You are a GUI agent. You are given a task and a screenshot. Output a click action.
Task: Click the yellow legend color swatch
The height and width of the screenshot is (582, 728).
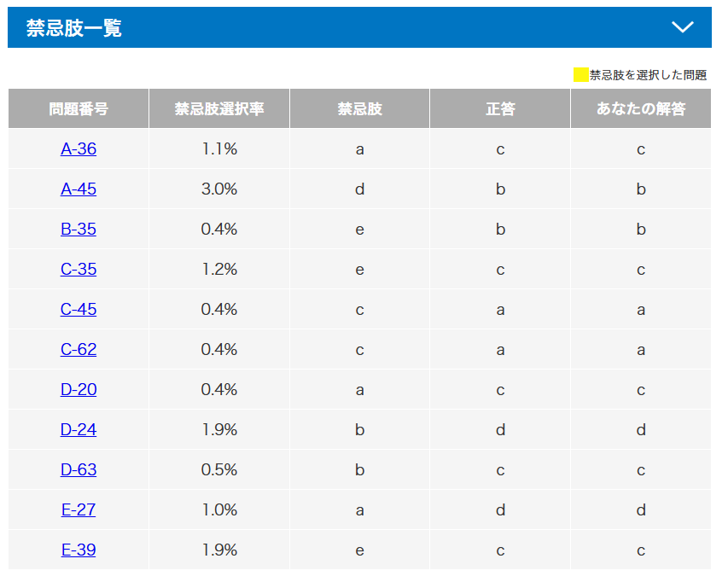click(x=580, y=75)
